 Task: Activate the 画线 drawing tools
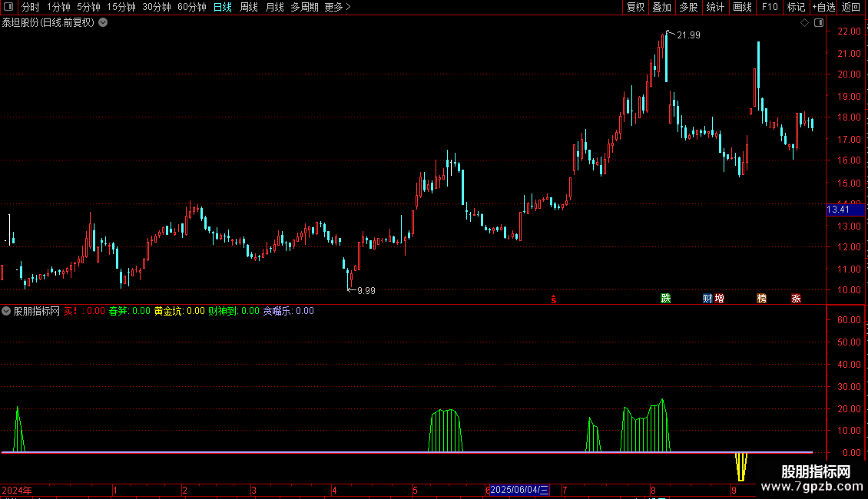coord(742,7)
